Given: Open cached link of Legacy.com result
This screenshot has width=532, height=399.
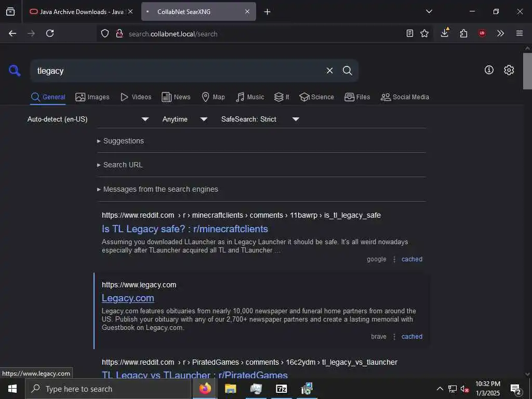Looking at the screenshot, I should point(412,337).
